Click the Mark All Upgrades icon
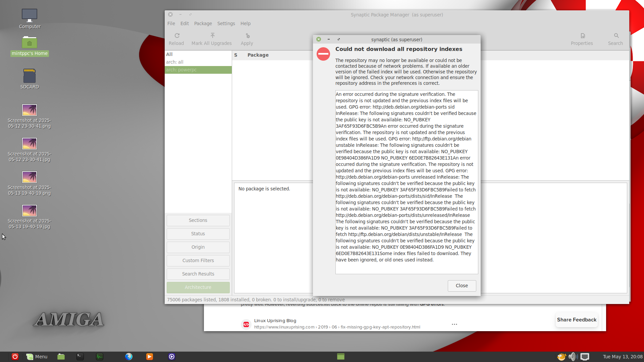The height and width of the screenshot is (362, 644). click(212, 36)
